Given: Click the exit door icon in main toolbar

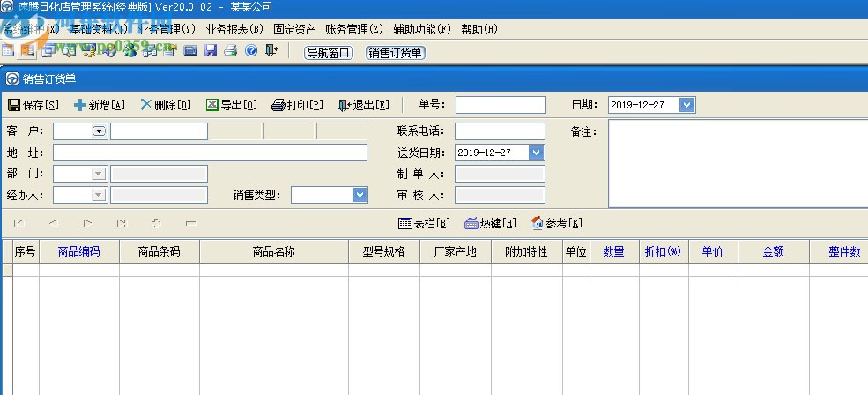Looking at the screenshot, I should click(x=271, y=50).
